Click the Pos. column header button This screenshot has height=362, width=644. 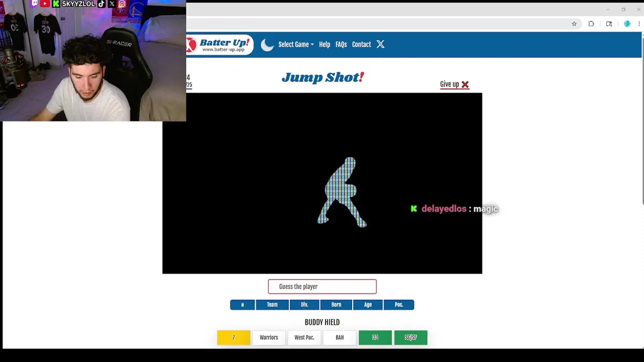tap(399, 305)
